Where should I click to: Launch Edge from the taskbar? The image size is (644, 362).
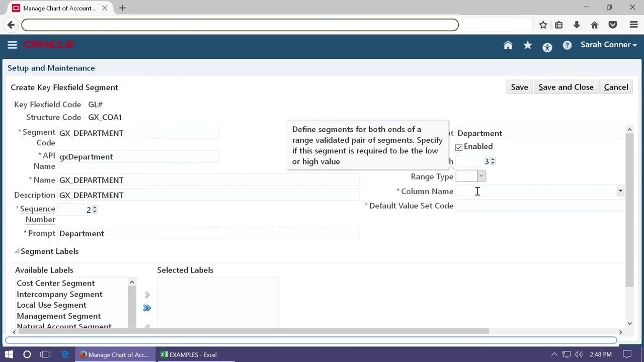[x=65, y=354]
